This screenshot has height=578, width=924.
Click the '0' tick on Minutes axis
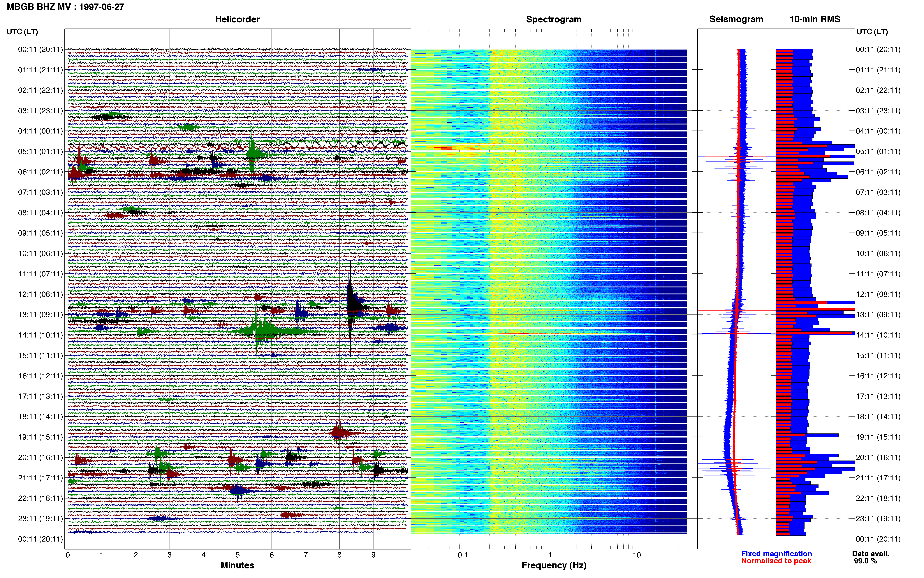point(68,555)
